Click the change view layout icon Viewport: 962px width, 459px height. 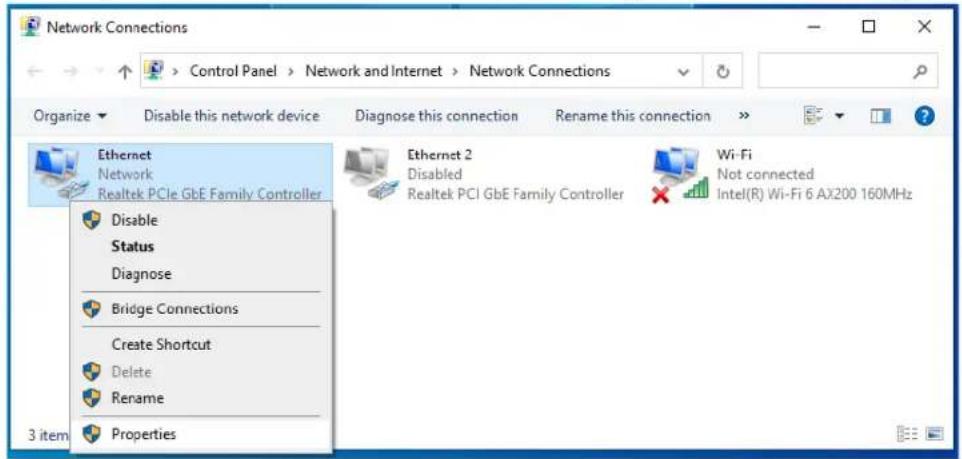(x=813, y=116)
